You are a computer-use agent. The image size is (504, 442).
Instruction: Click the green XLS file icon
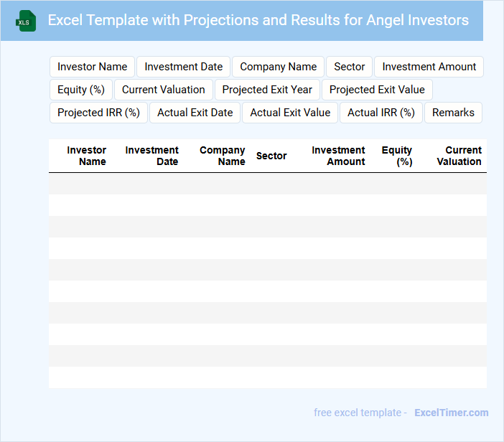26,21
